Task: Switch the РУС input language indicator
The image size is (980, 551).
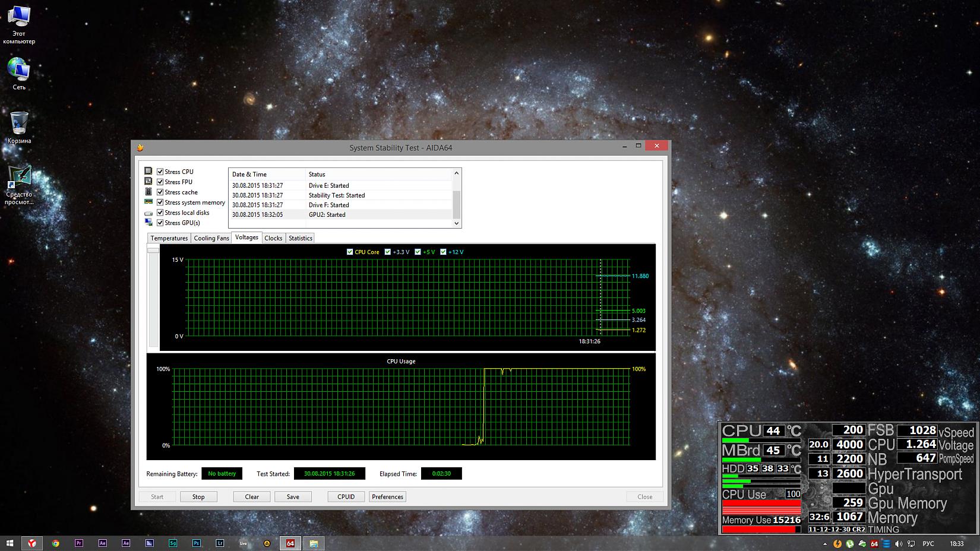Action: [x=928, y=544]
